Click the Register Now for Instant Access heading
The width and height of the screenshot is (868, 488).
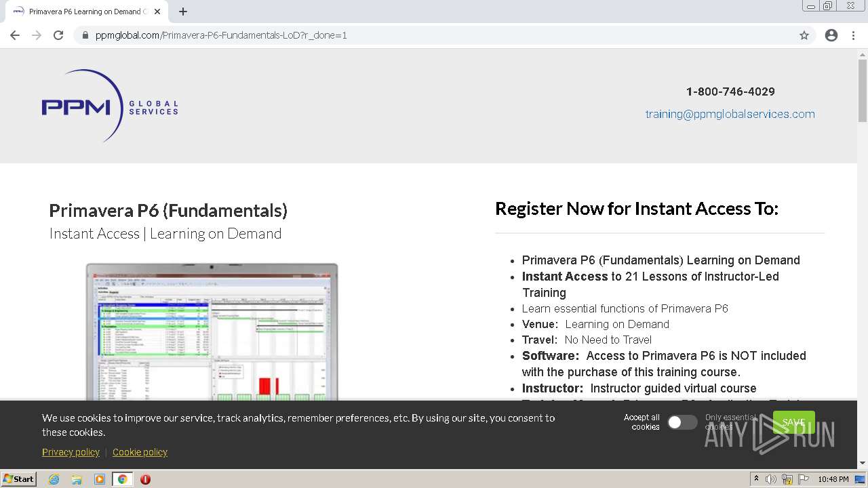(x=637, y=209)
